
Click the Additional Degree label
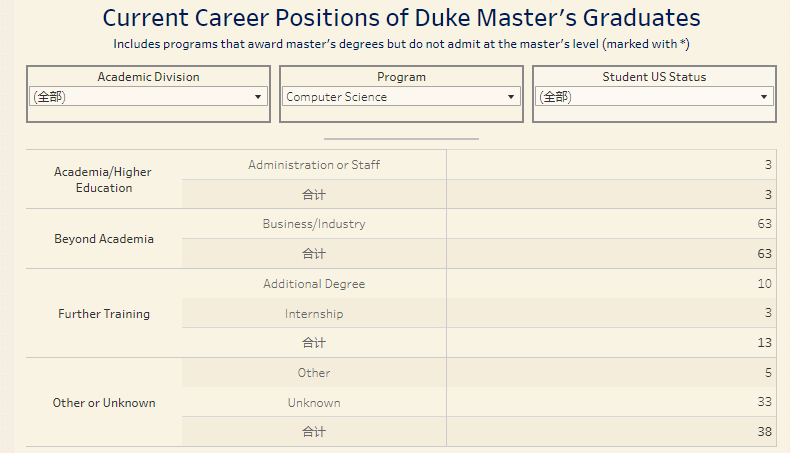(x=314, y=284)
